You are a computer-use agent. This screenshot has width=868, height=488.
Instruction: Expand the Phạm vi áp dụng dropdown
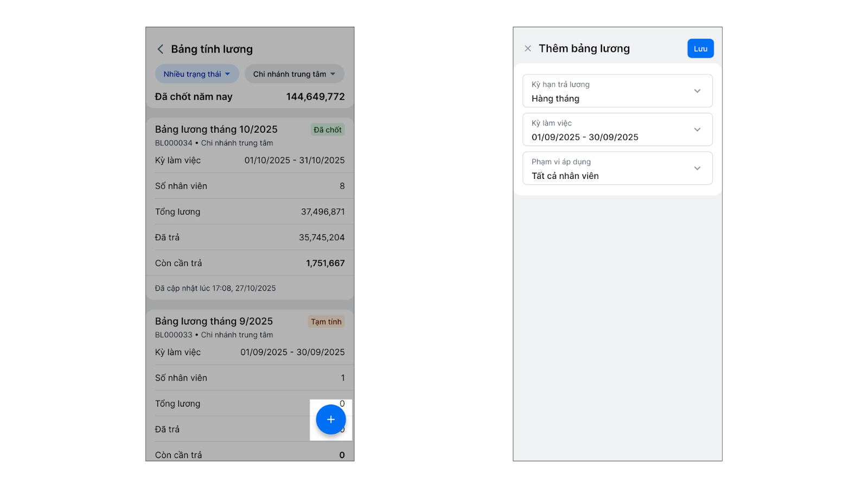click(617, 168)
